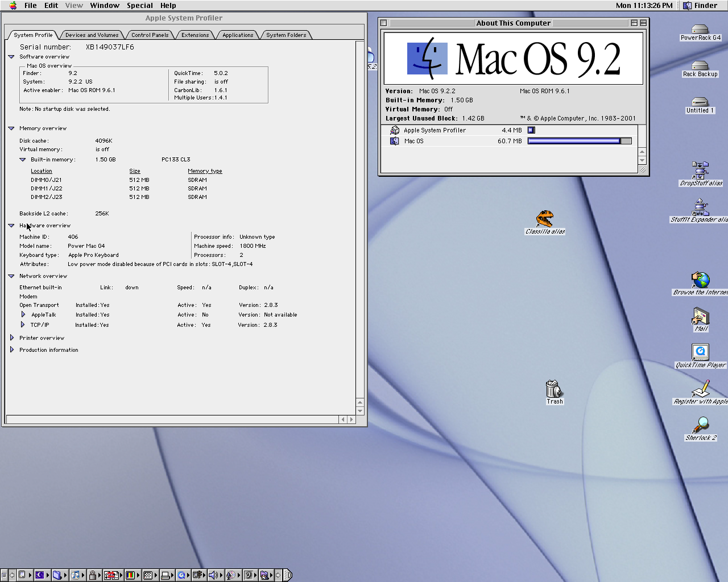Screen dimensions: 728x582
Task: Select the Sherlock 2 magnifier icon
Action: [x=701, y=425]
